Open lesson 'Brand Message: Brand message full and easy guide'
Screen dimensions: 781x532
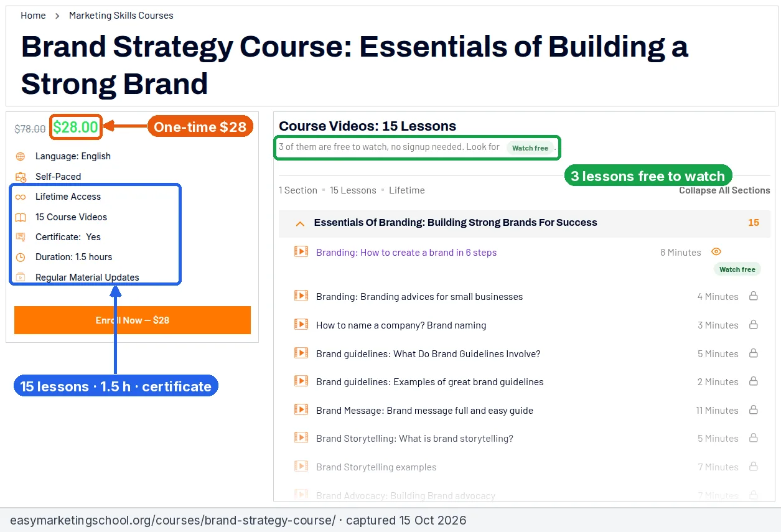(424, 411)
